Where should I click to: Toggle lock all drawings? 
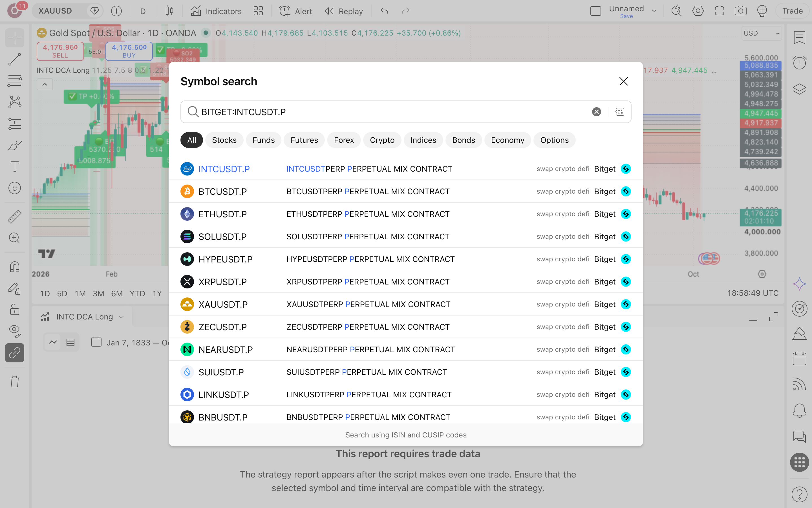point(15,309)
